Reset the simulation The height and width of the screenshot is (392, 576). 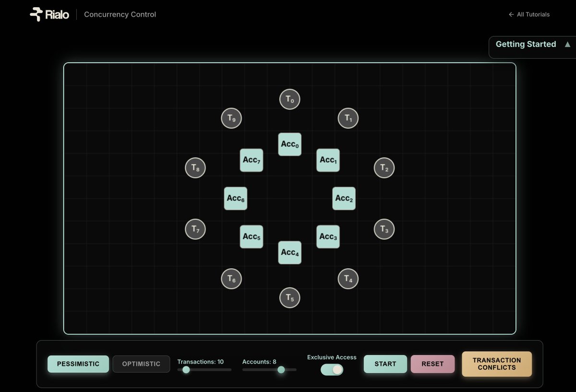pos(432,364)
